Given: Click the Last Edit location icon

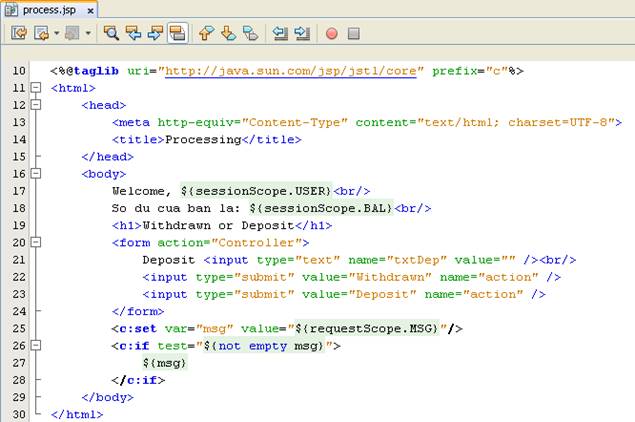Looking at the screenshot, I should click(19, 33).
